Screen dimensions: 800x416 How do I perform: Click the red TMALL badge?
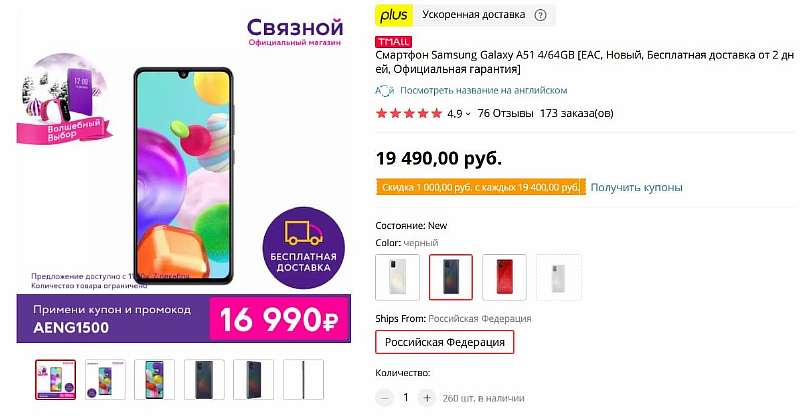(393, 42)
